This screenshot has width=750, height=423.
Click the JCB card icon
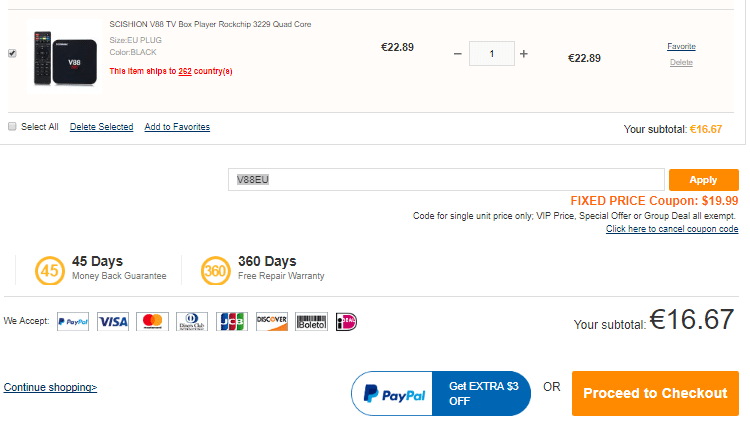tap(232, 322)
